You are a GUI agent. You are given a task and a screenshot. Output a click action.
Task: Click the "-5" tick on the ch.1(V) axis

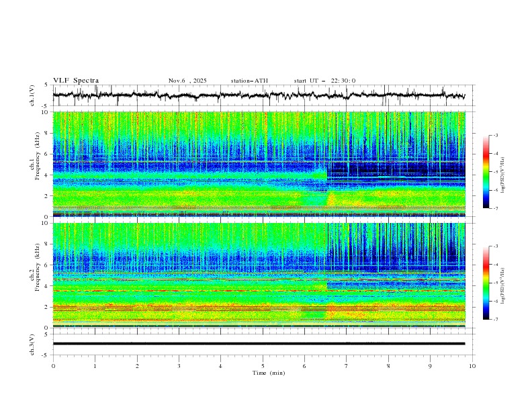tap(46, 106)
